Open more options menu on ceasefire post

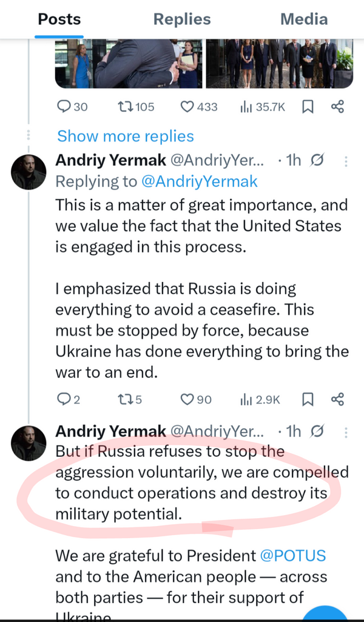click(346, 161)
